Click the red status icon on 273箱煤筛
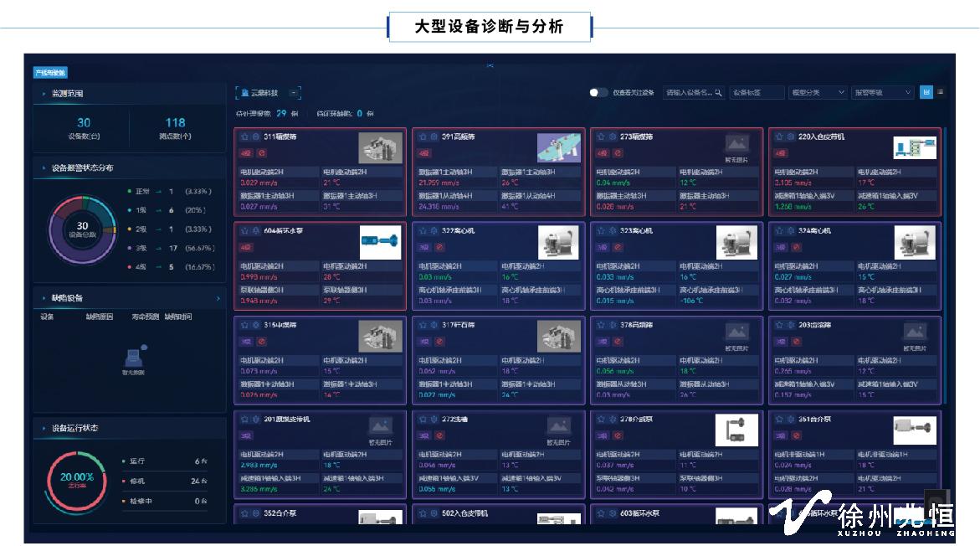 [x=618, y=153]
